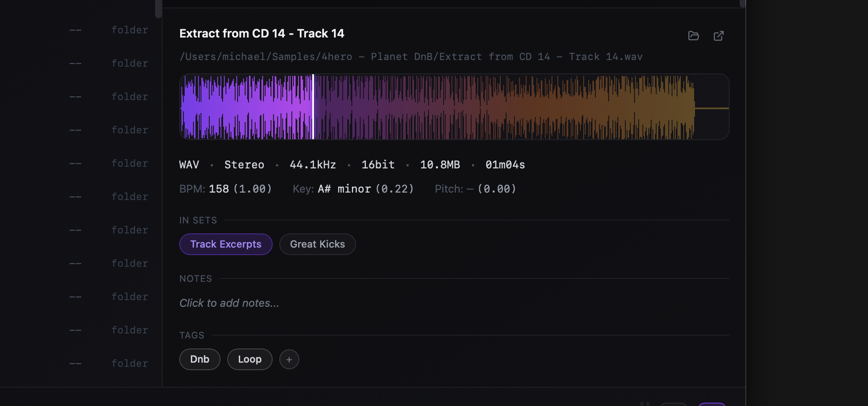Select the bottommost folder row in list
Screen dimensions: 868x406
coord(108,363)
